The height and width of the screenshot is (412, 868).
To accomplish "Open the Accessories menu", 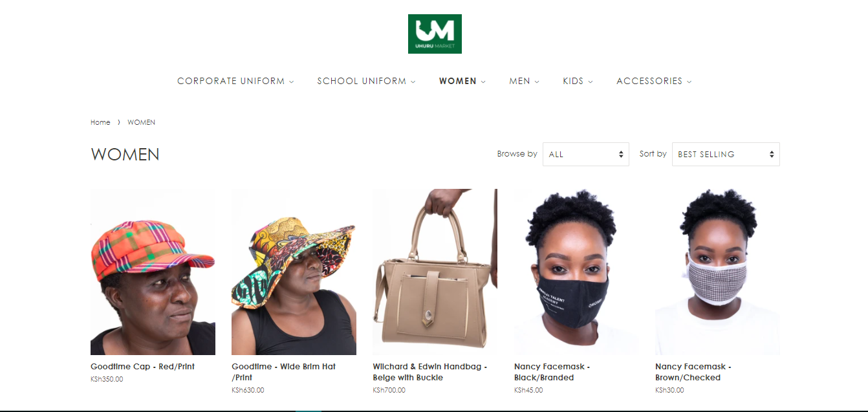I will (654, 81).
